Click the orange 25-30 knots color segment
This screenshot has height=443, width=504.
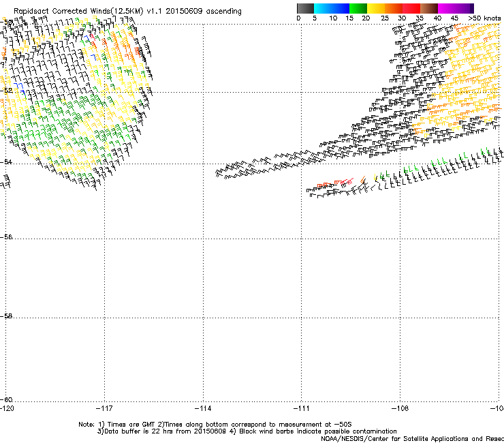pos(394,8)
